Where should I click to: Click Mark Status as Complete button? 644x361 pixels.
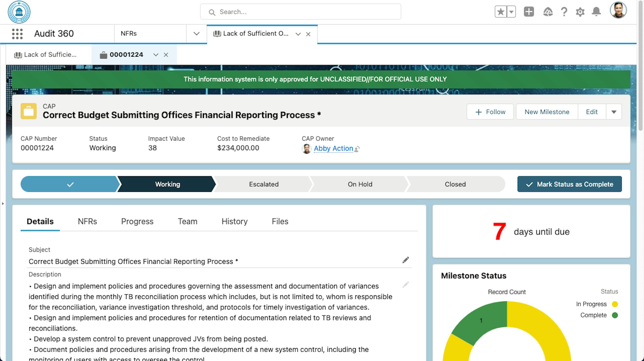tap(569, 184)
